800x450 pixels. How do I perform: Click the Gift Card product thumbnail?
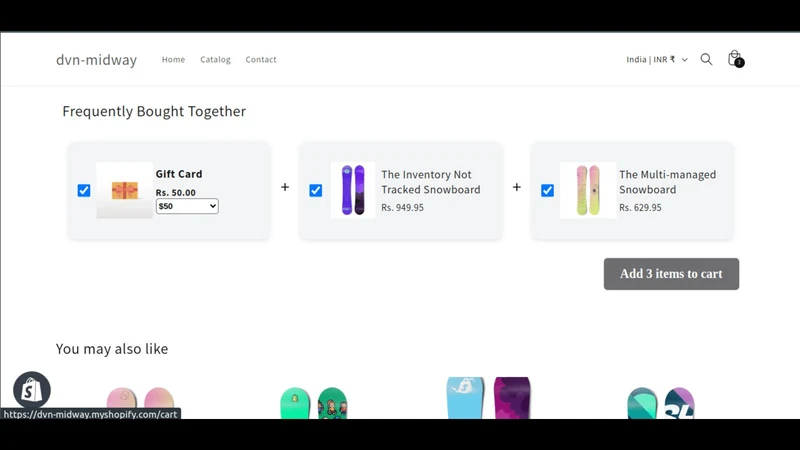[x=124, y=190]
